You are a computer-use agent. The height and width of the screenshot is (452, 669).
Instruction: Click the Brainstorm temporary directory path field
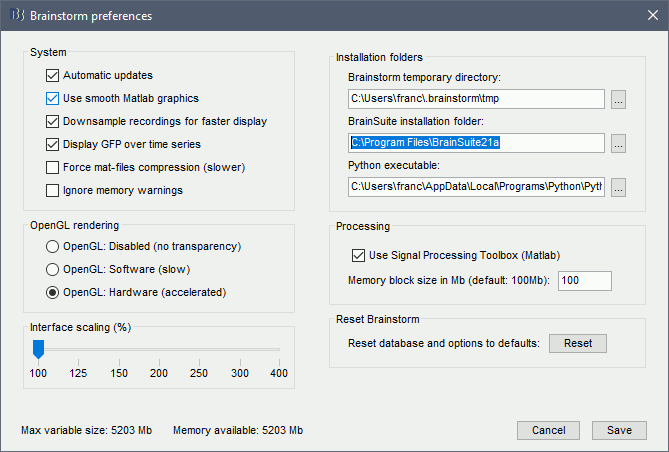tap(476, 99)
